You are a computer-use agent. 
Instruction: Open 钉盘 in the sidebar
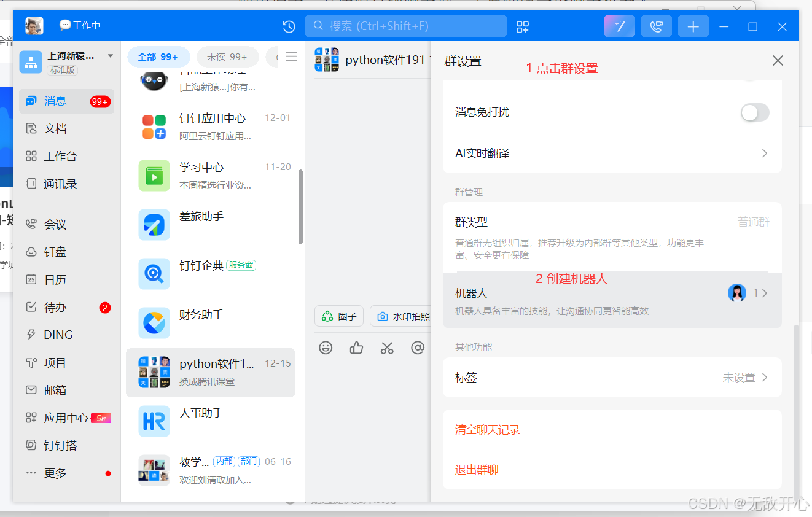66,252
